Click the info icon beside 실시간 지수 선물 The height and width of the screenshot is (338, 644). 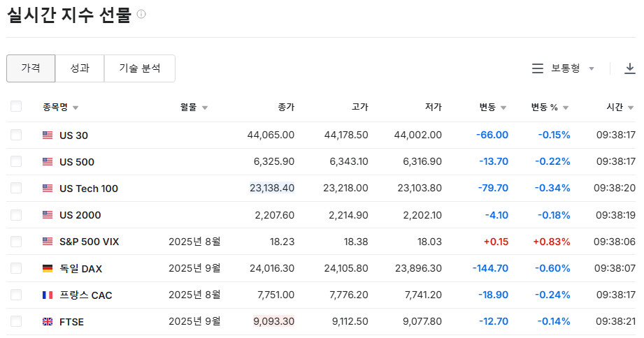pyautogui.click(x=142, y=15)
